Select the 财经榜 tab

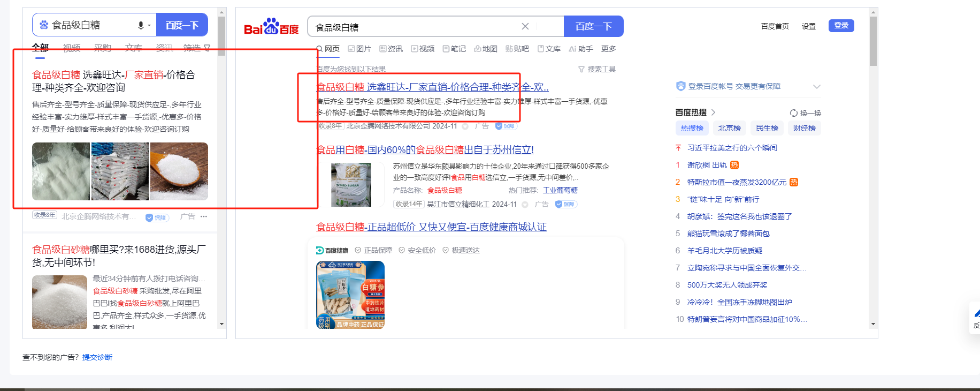click(x=805, y=128)
